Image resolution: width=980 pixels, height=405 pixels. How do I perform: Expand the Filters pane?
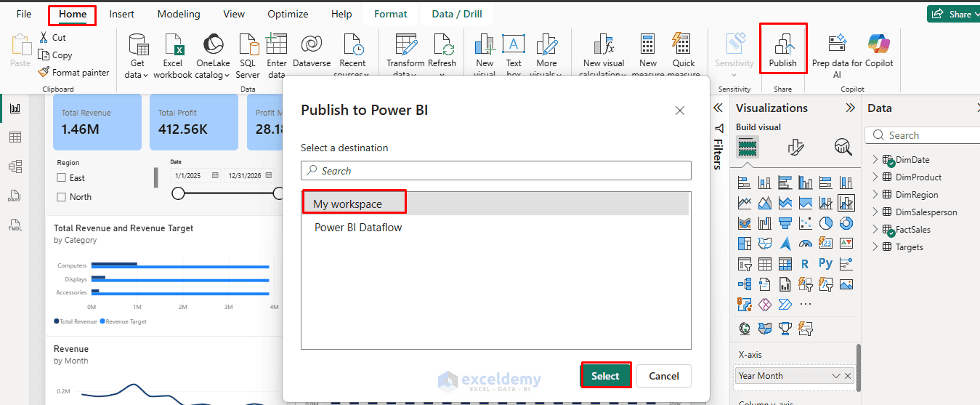click(x=718, y=108)
